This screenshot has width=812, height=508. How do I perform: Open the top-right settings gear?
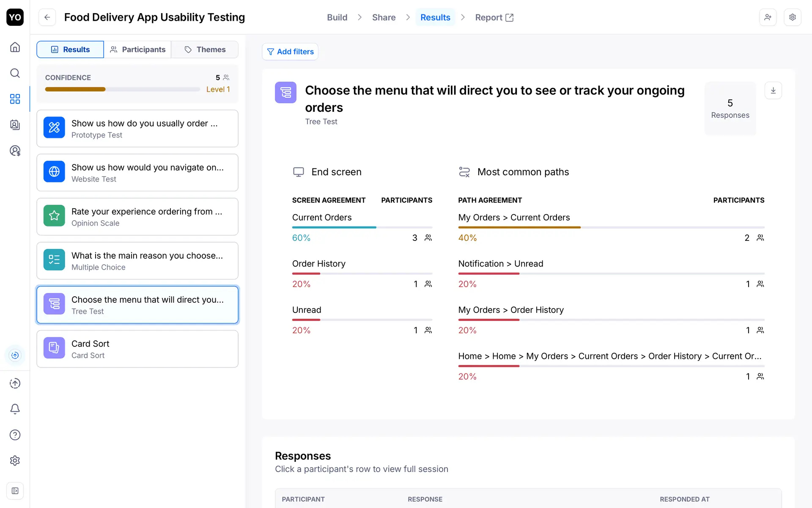click(793, 17)
